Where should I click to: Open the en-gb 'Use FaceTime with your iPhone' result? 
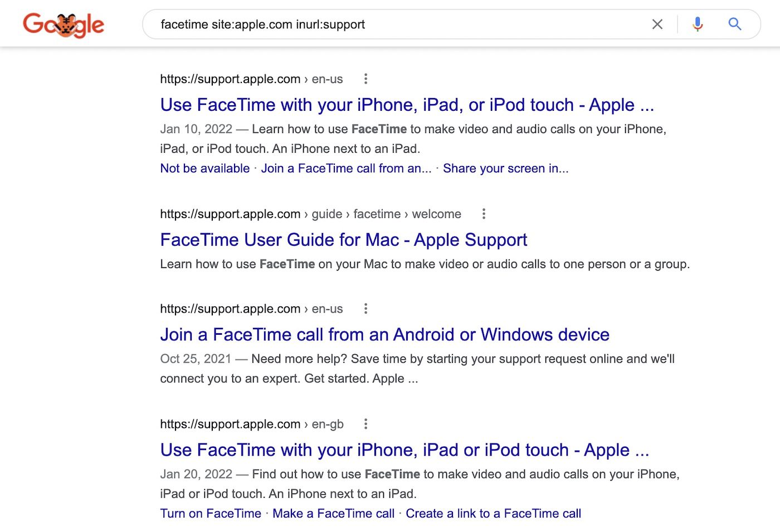tap(404, 450)
